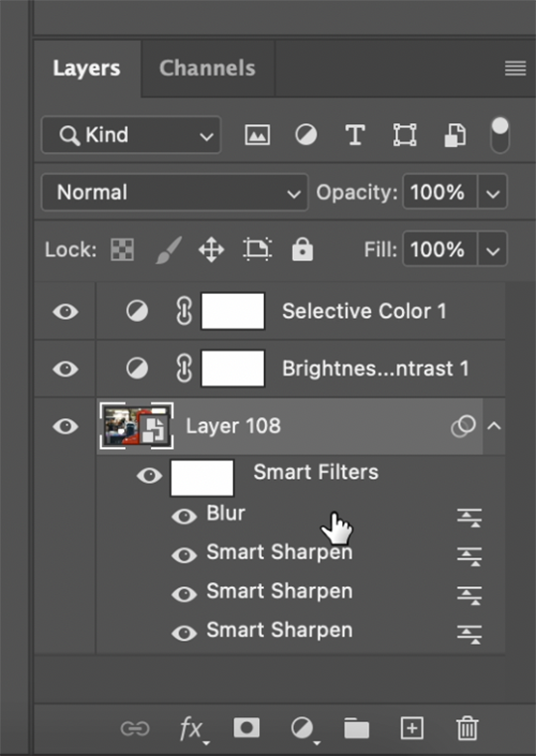Toggle Smart Filters visibility
The image size is (536, 756).
click(149, 477)
